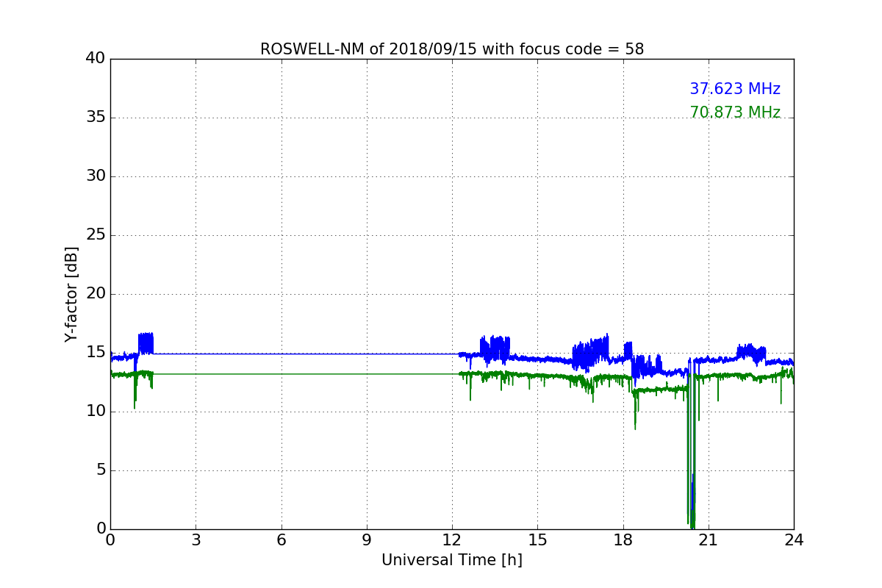The width and height of the screenshot is (882, 588).
Task: Click the y-axis tick label 5
Action: coord(100,470)
